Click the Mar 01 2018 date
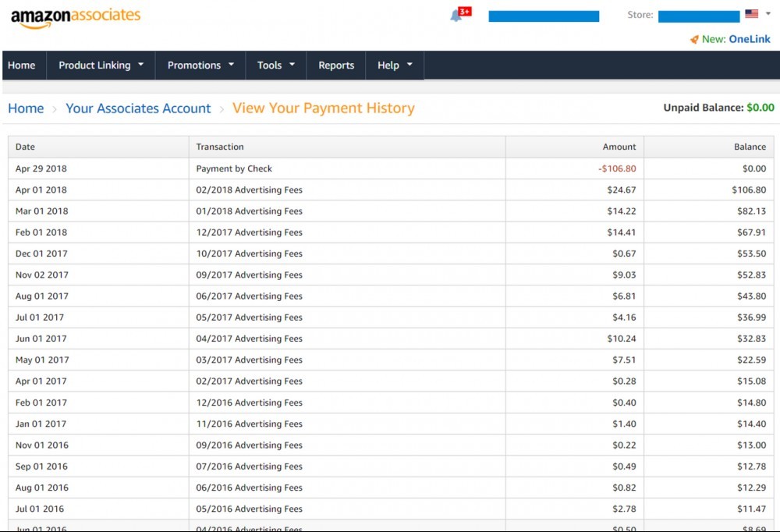The width and height of the screenshot is (780, 532). coord(42,211)
